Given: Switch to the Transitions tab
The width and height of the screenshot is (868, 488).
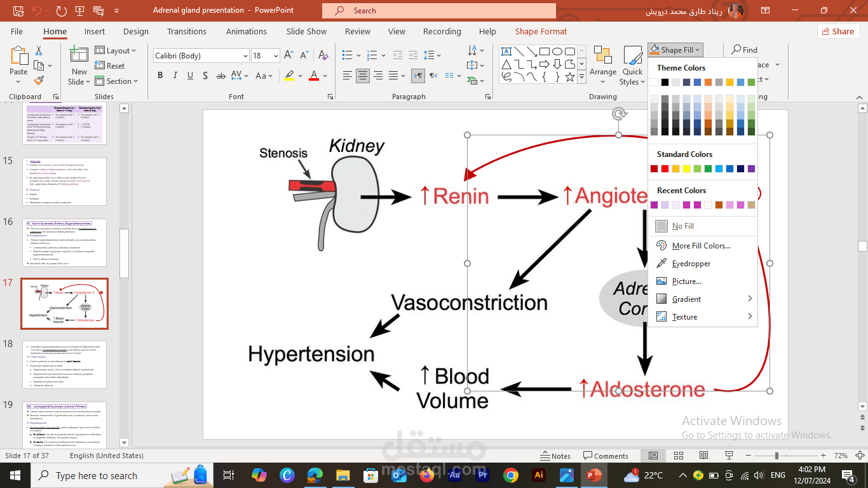Looking at the screenshot, I should pyautogui.click(x=187, y=31).
